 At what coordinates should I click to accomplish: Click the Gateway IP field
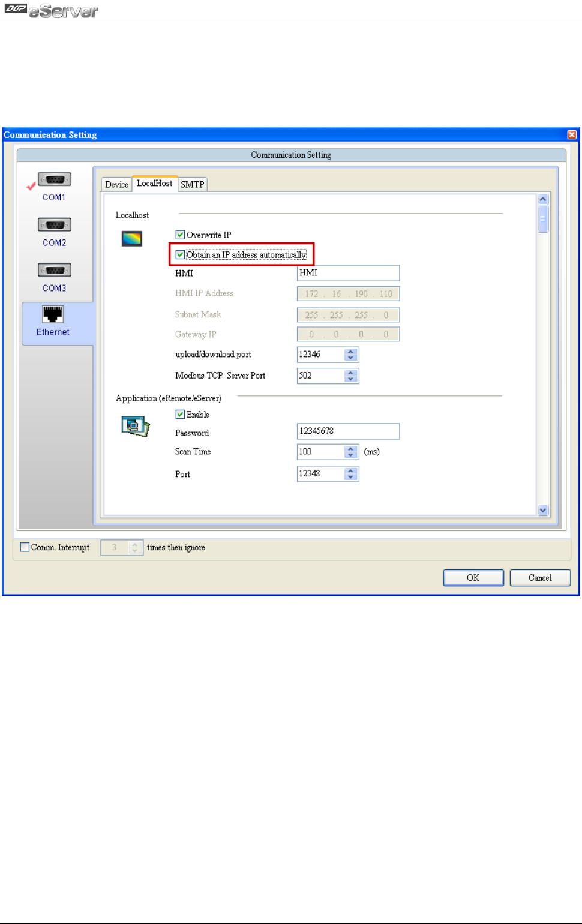(x=348, y=334)
